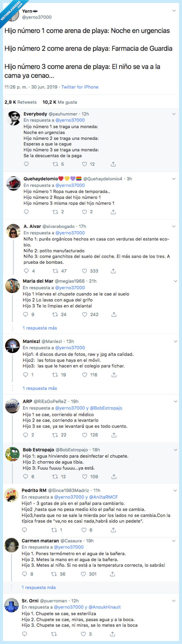Retweet A. Aivar's potito reply
The height and width of the screenshot is (644, 182).
click(x=54, y=271)
